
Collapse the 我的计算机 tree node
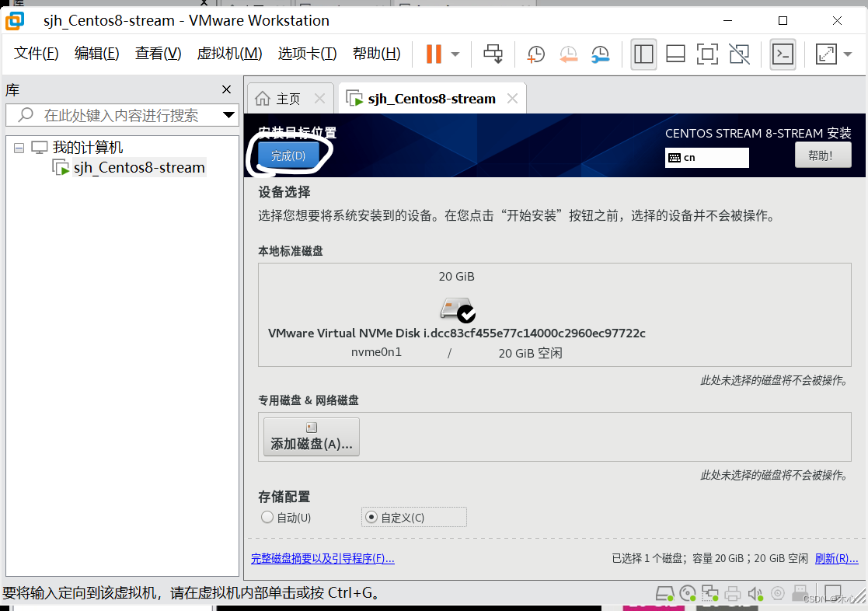[x=19, y=148]
